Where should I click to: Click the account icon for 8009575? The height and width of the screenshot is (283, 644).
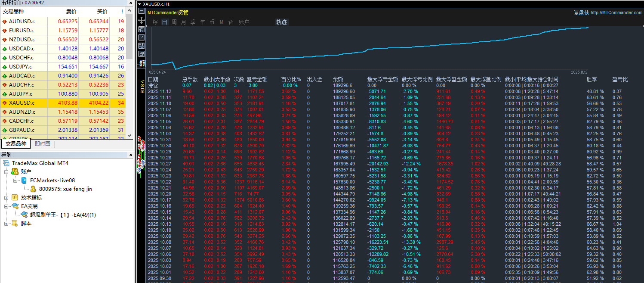(x=33, y=189)
